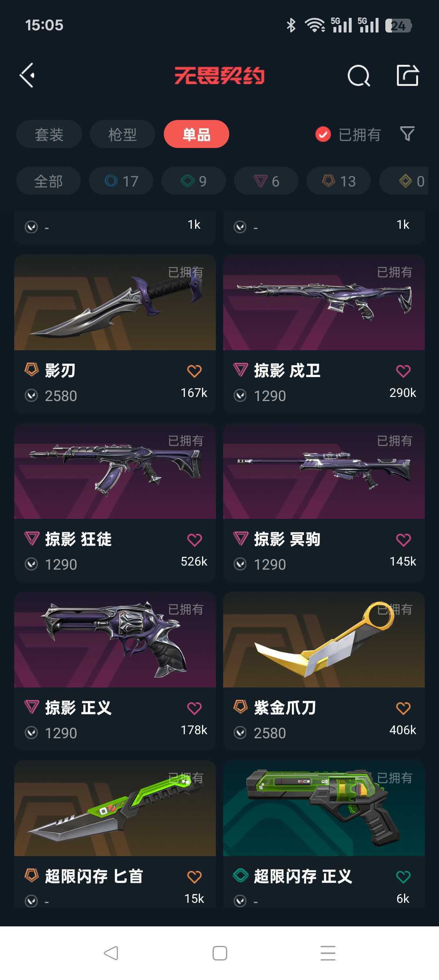This screenshot has width=439, height=980.
Task: Open the filter funnel icon
Action: 407,134
